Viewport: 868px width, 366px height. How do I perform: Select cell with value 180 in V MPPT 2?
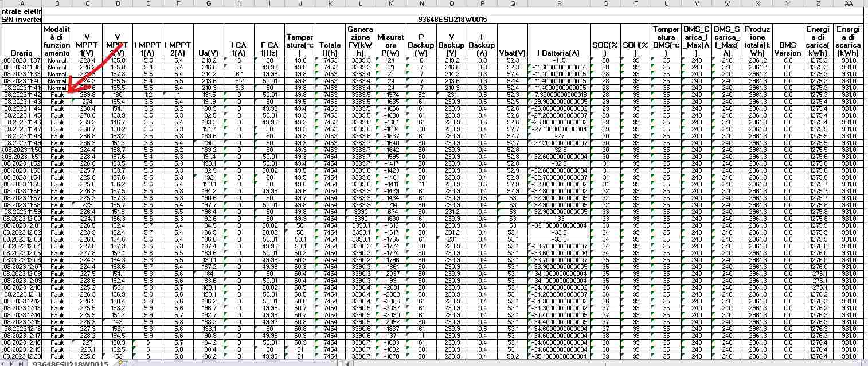[118, 95]
